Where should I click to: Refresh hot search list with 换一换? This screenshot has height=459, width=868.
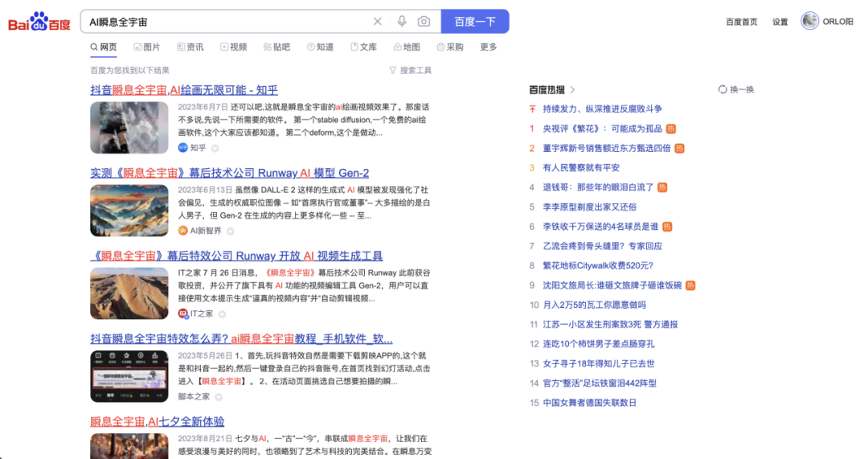736,89
